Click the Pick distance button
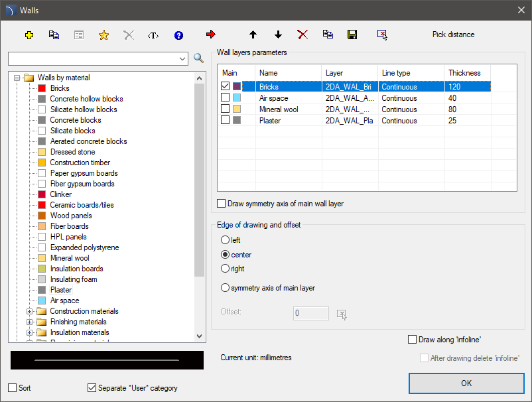Screen dimensions: 532x402 point(453,34)
